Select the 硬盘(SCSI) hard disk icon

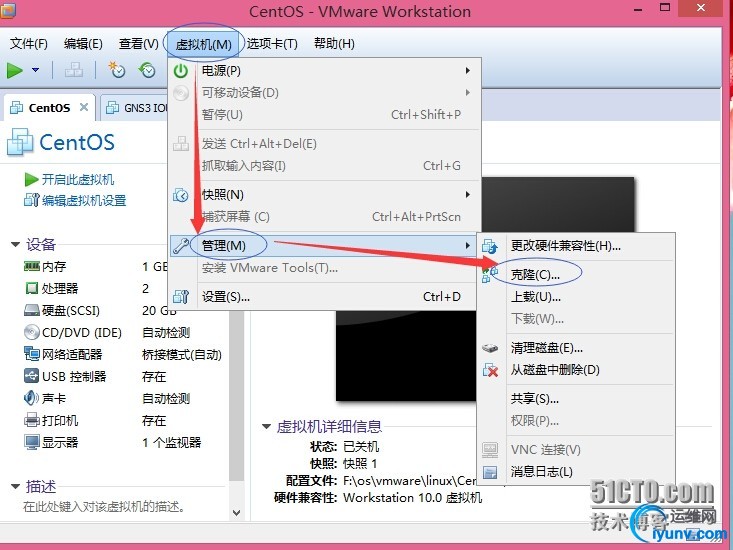click(x=31, y=310)
